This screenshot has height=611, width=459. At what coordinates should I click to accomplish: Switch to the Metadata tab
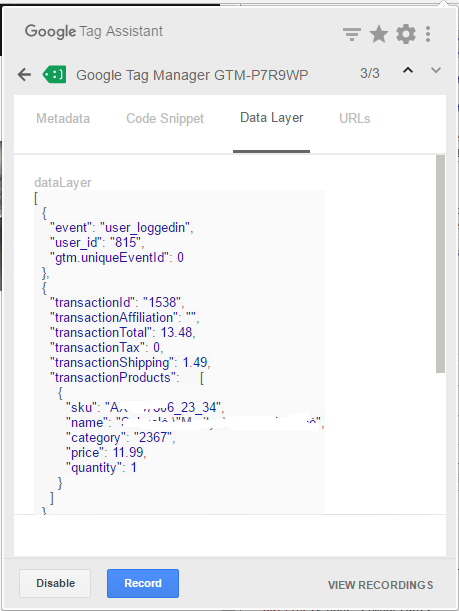click(x=63, y=118)
